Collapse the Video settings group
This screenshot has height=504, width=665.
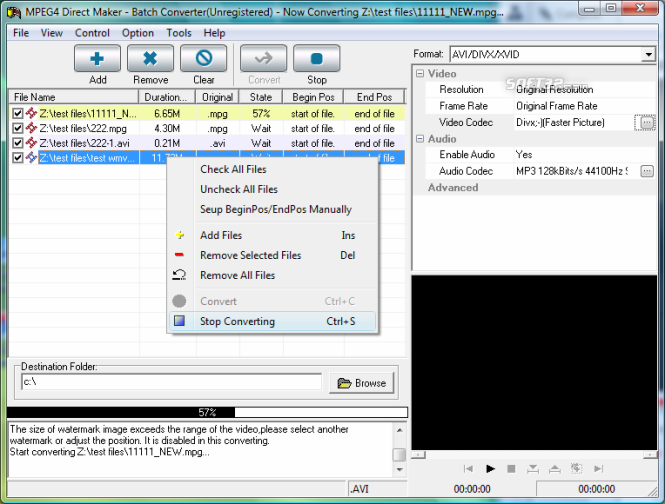(420, 73)
